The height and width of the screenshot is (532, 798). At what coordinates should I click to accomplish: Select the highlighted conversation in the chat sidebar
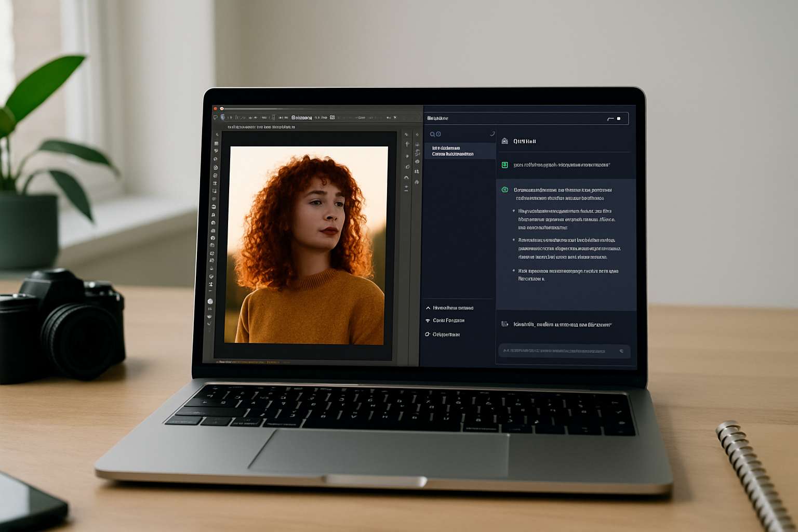click(459, 151)
